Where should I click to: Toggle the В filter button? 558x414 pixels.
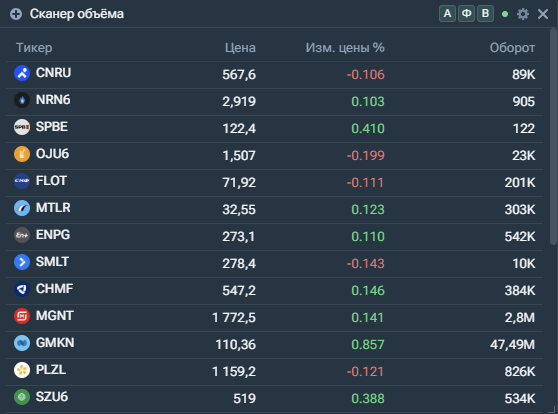[x=485, y=14]
